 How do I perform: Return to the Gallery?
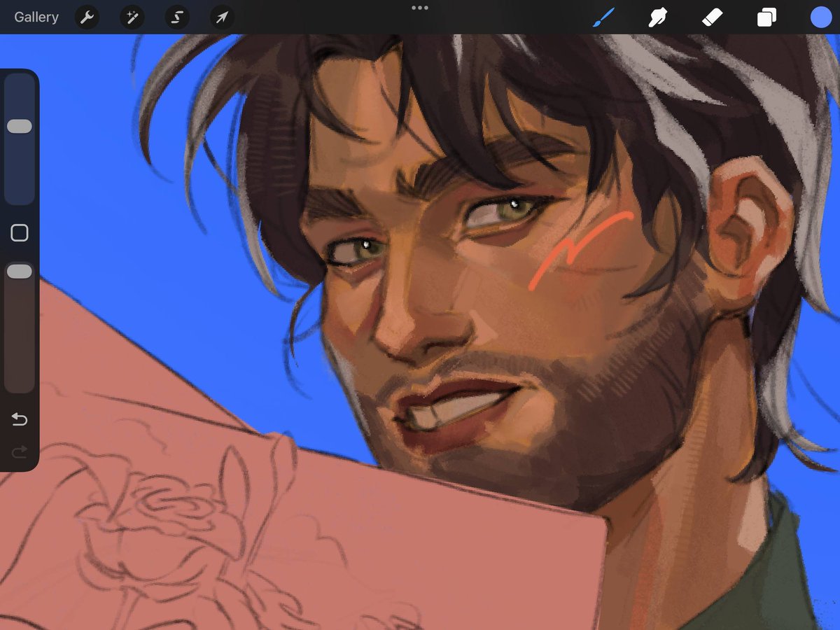36,17
